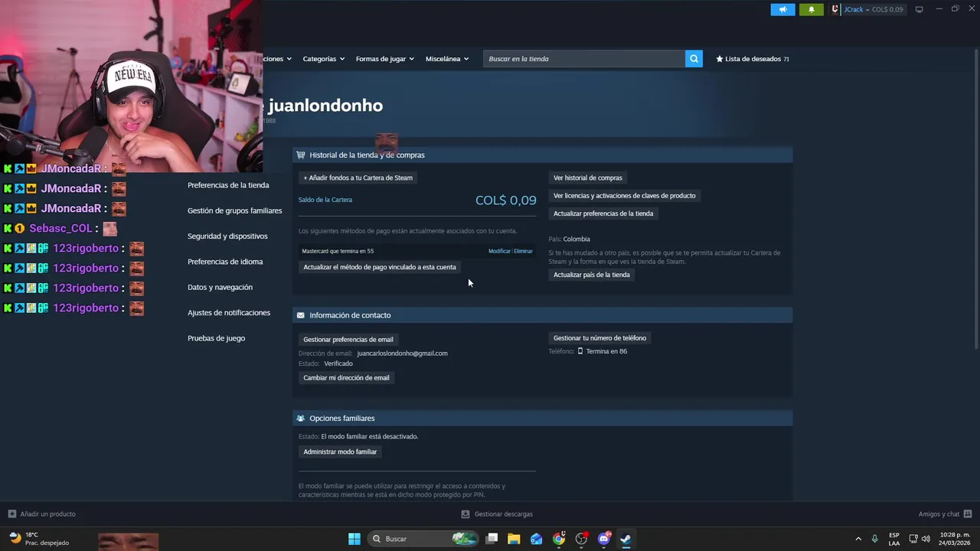This screenshot has height=551, width=980.
Task: Open Preferencias de la tienda section
Action: pyautogui.click(x=228, y=185)
